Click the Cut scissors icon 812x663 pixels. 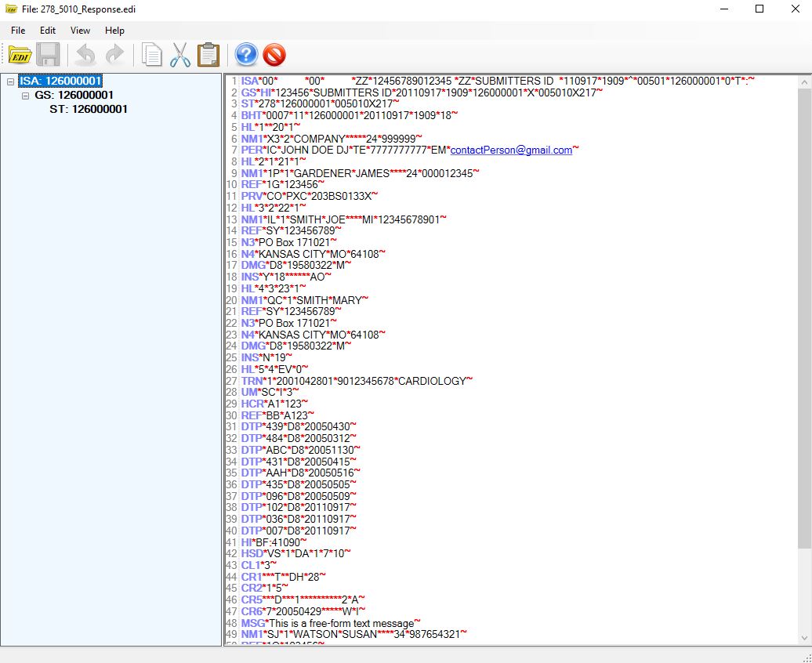(180, 54)
